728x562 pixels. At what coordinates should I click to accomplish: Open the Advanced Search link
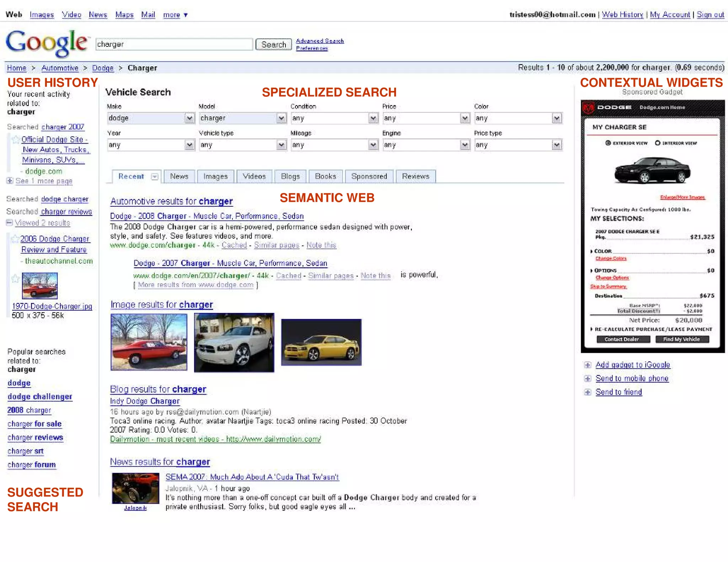coord(320,41)
